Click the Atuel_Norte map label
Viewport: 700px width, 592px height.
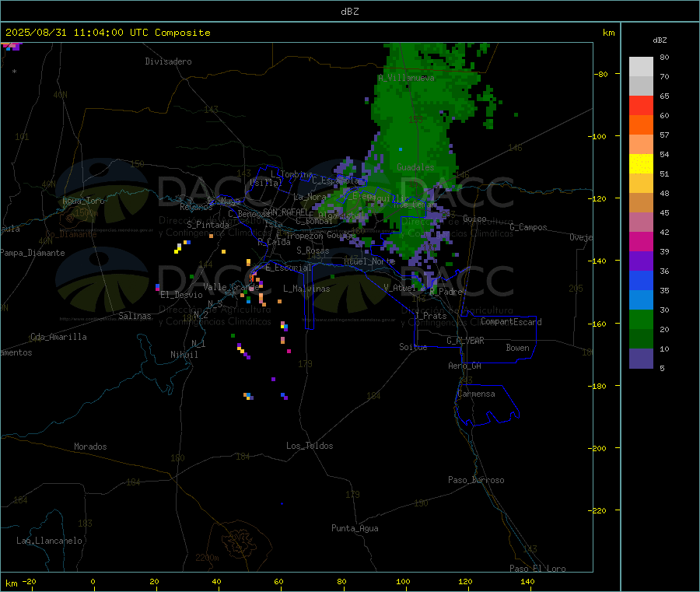click(369, 261)
